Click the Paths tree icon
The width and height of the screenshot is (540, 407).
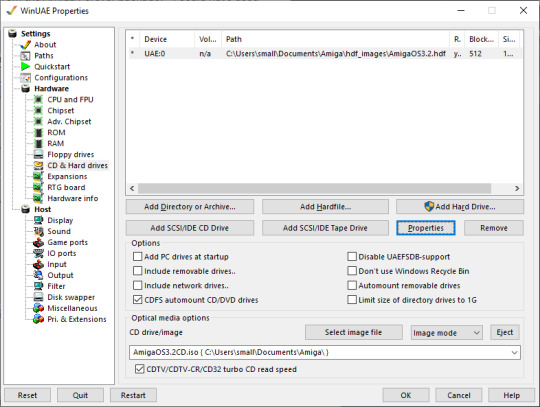pos(25,56)
